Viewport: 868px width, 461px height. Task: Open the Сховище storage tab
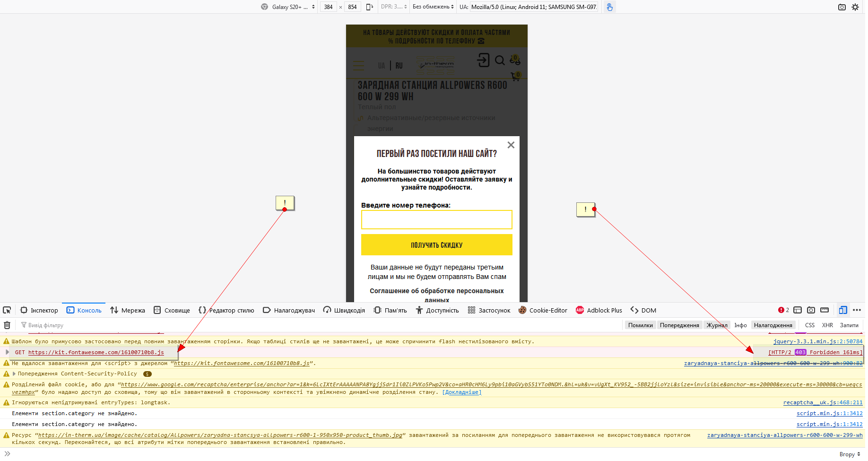(x=172, y=310)
